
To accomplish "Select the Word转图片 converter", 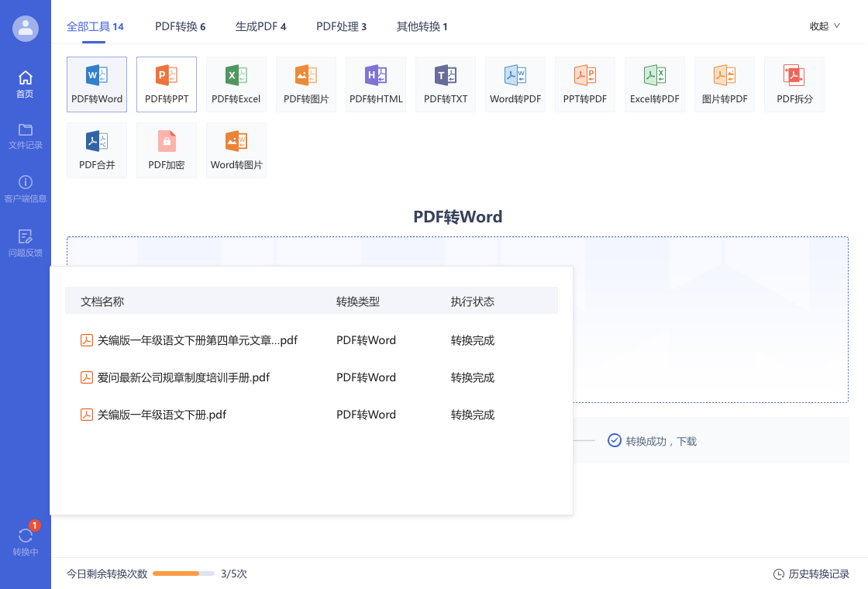I will (x=236, y=150).
